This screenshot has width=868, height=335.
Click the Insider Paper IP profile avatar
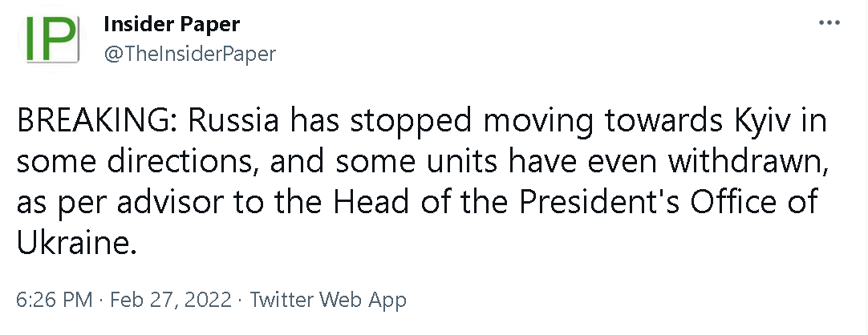47,39
